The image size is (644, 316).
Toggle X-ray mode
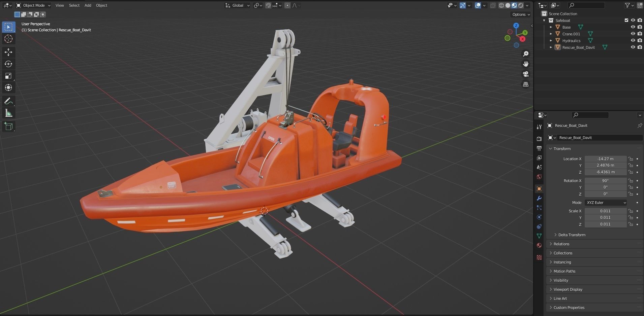(x=493, y=5)
